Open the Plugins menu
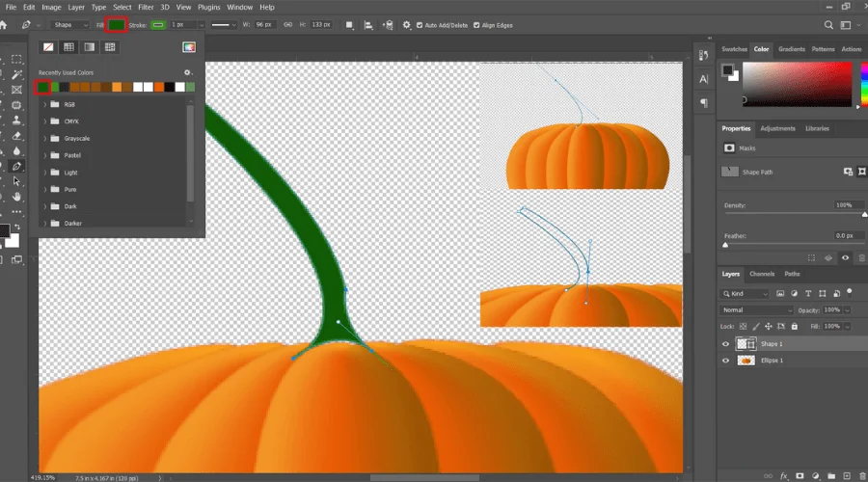 point(208,7)
